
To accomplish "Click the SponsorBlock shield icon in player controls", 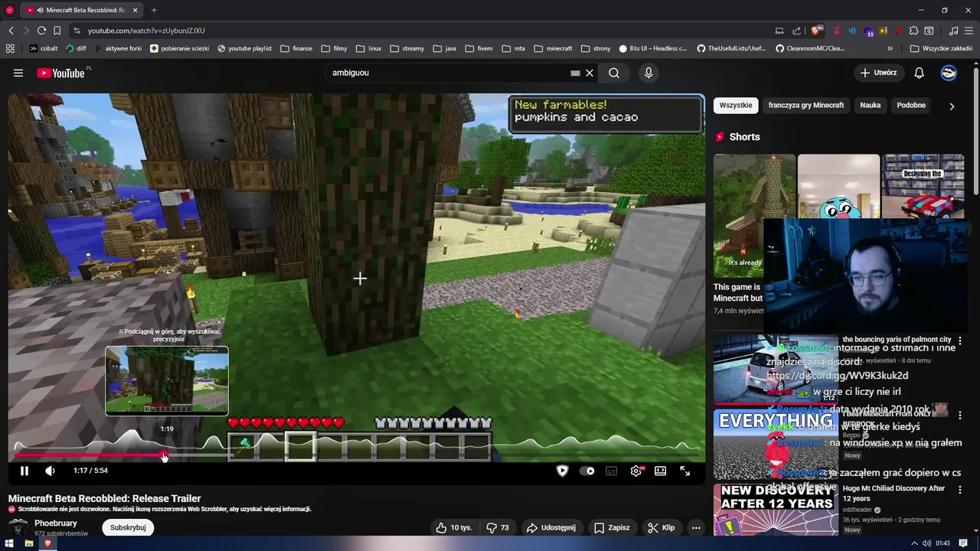I will [562, 471].
